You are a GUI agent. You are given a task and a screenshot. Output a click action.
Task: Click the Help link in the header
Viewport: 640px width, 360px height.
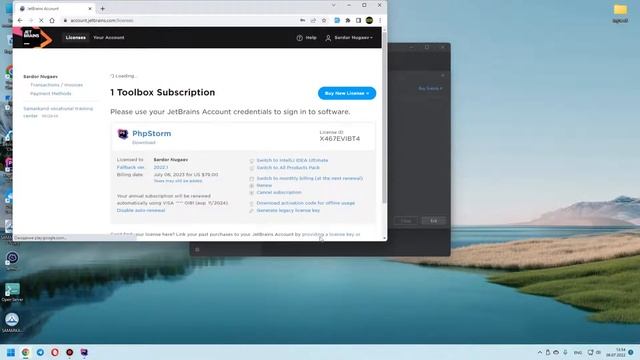pos(311,38)
